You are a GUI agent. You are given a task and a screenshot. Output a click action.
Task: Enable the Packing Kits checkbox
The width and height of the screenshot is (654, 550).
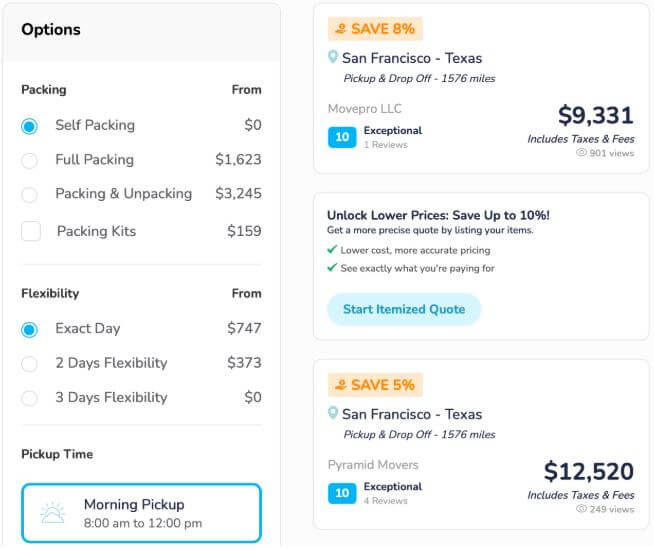[31, 231]
